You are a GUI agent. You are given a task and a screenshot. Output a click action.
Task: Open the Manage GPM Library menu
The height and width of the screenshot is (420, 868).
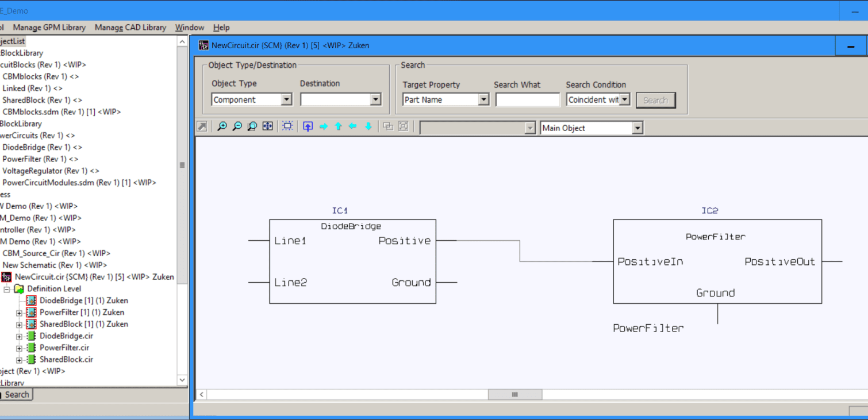(x=49, y=27)
